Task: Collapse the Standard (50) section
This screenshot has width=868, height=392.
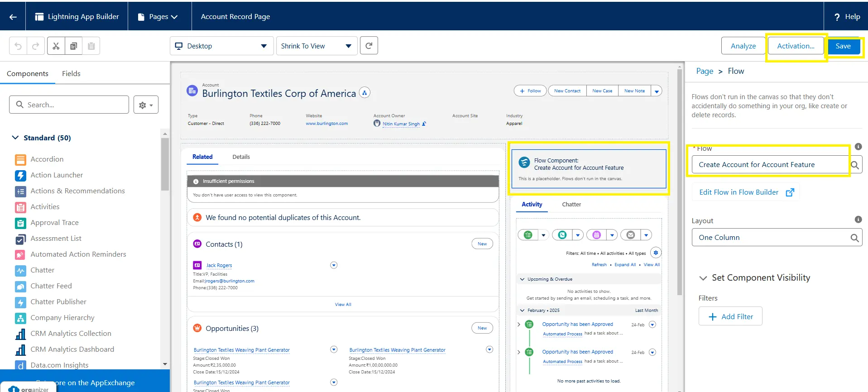Action: (15, 138)
